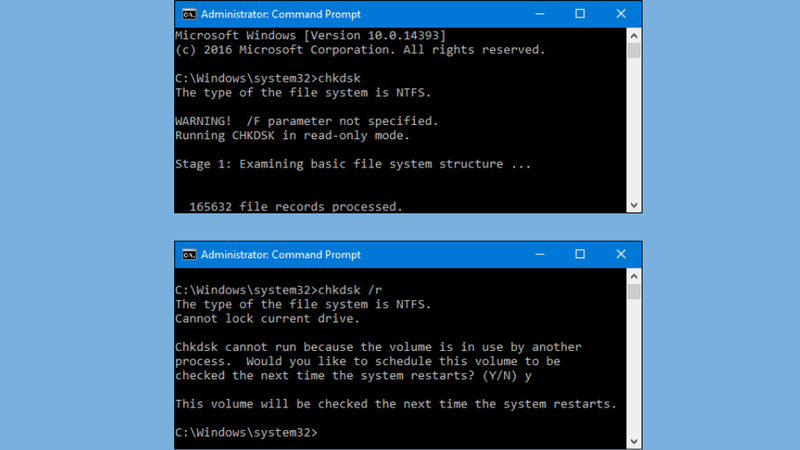This screenshot has width=800, height=450.
Task: Click scroll up arrow in top window
Action: click(634, 36)
